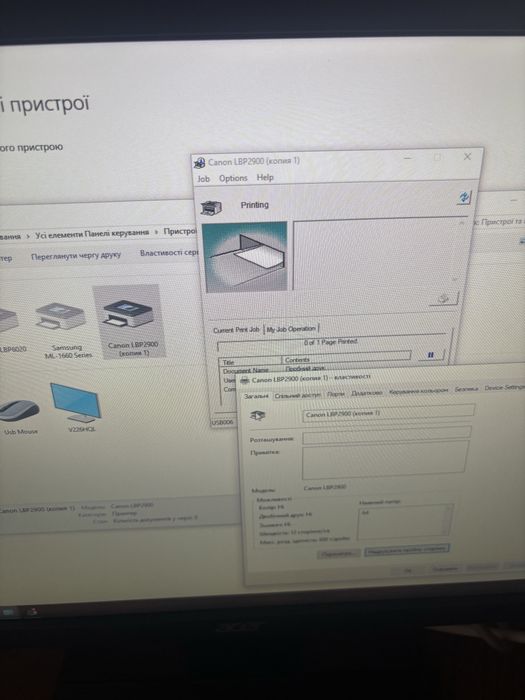Open the Job menu in Canon status window
Screen dimensions: 525x700
coord(204,179)
